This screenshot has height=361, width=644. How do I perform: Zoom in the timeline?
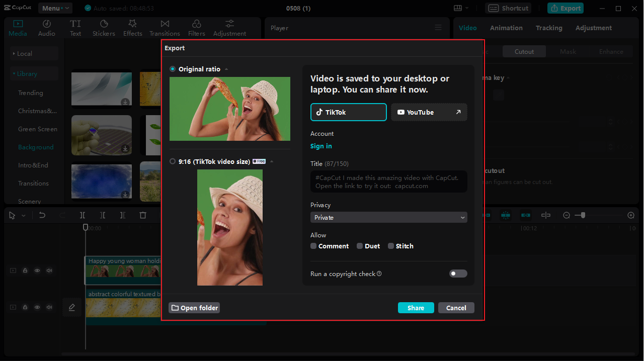631,215
